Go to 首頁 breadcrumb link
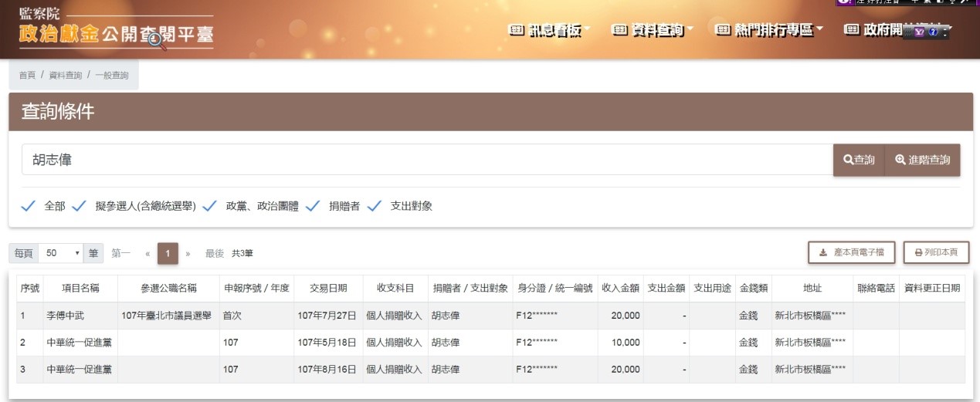Screen dimensions: 980x402 click(27, 75)
